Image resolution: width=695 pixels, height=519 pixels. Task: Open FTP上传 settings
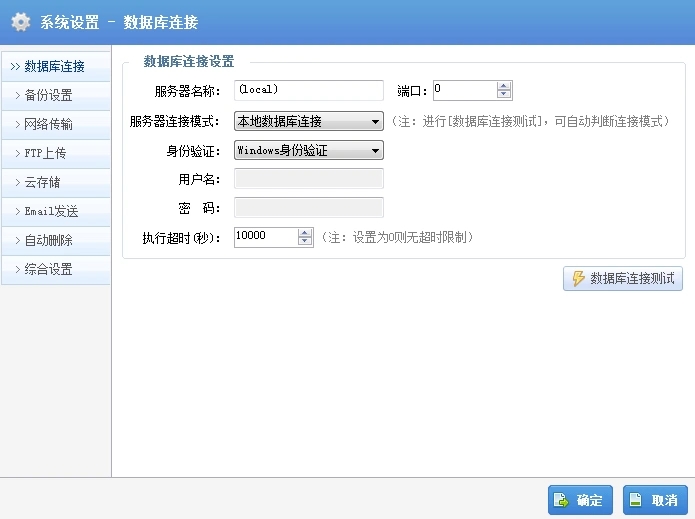tap(56, 153)
